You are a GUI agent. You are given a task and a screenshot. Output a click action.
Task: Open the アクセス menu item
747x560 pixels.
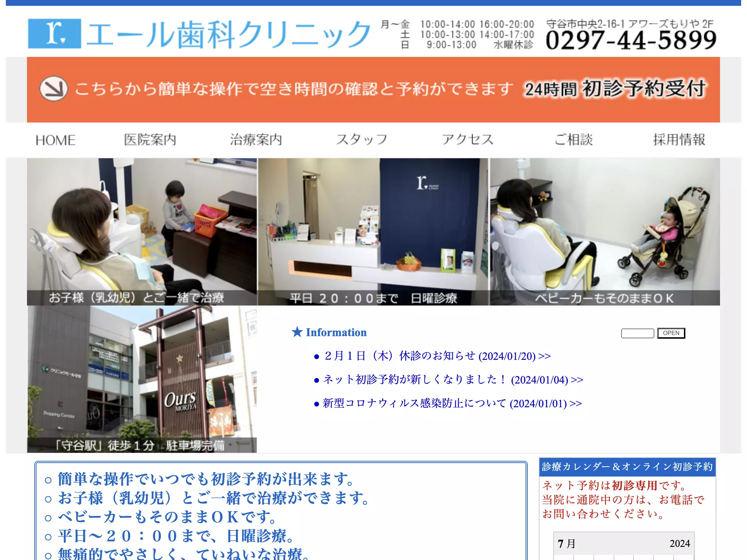pos(468,140)
